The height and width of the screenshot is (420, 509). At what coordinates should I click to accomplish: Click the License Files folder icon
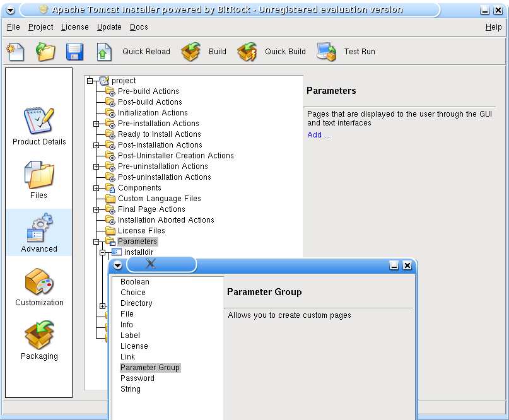coord(110,231)
